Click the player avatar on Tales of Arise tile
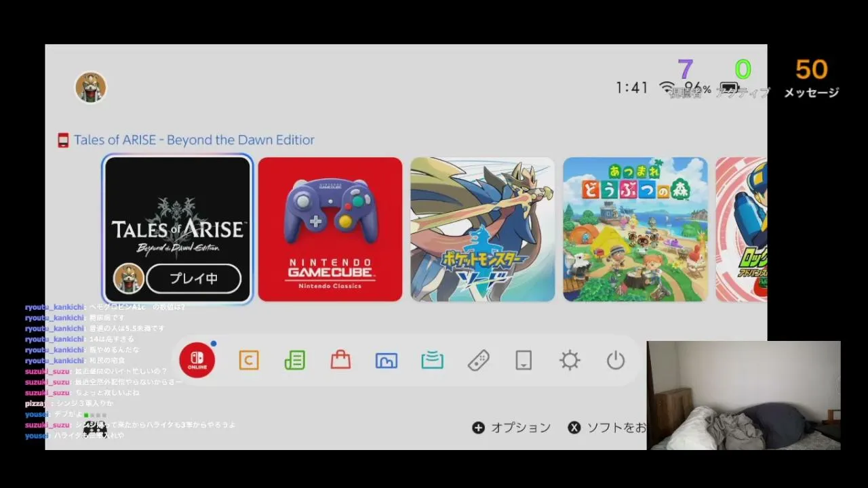The height and width of the screenshot is (488, 868). [x=128, y=279]
